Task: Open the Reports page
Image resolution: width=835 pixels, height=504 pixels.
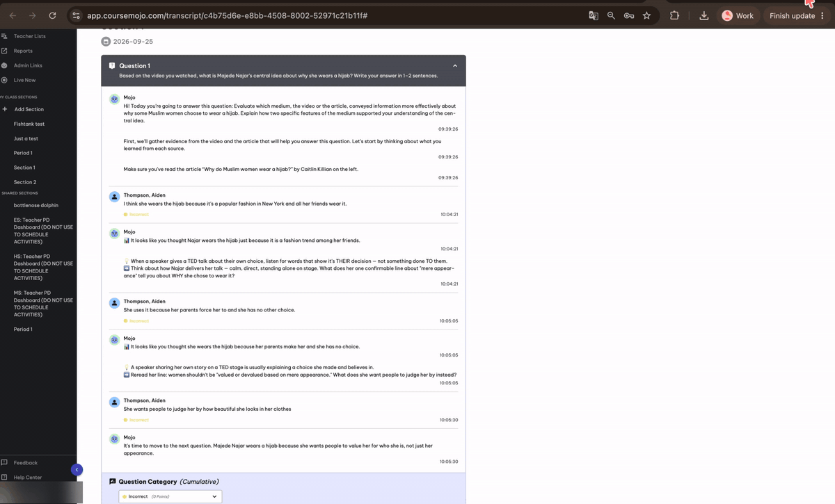Action: pyautogui.click(x=23, y=51)
